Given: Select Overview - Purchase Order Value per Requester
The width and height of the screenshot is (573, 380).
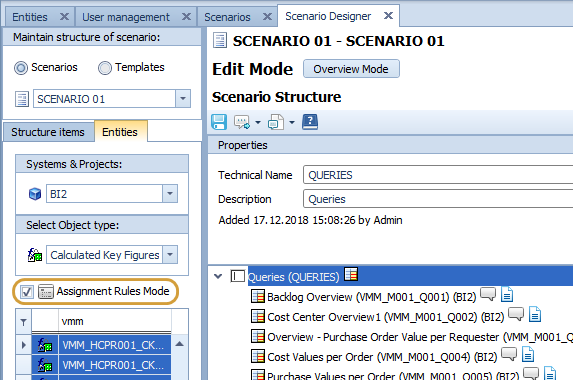Looking at the screenshot, I should [x=420, y=337].
